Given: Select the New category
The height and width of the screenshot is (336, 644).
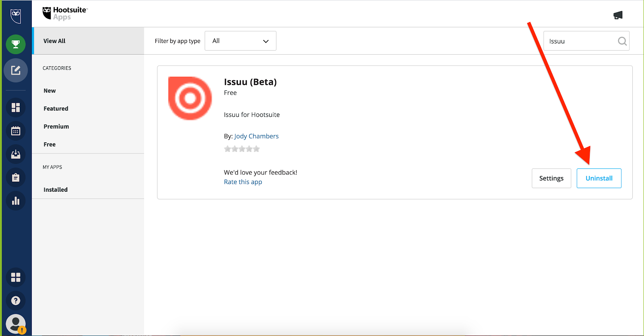Looking at the screenshot, I should pos(50,91).
